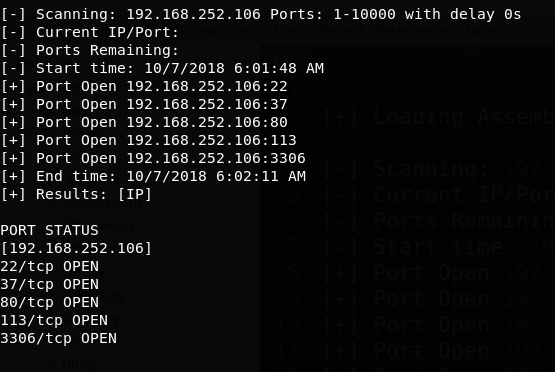Screen dimensions: 555x372
Task: Click the 3306/tcp OPEN result row
Action: coord(58,338)
